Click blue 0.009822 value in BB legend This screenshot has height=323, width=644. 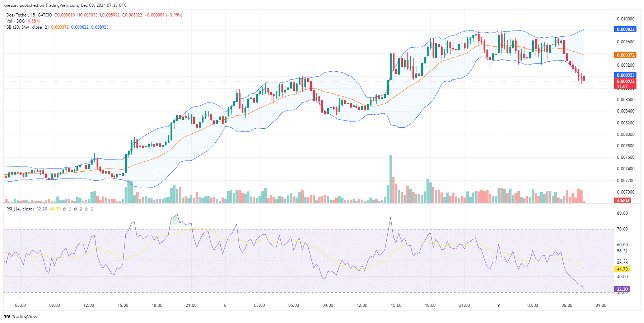[x=80, y=27]
